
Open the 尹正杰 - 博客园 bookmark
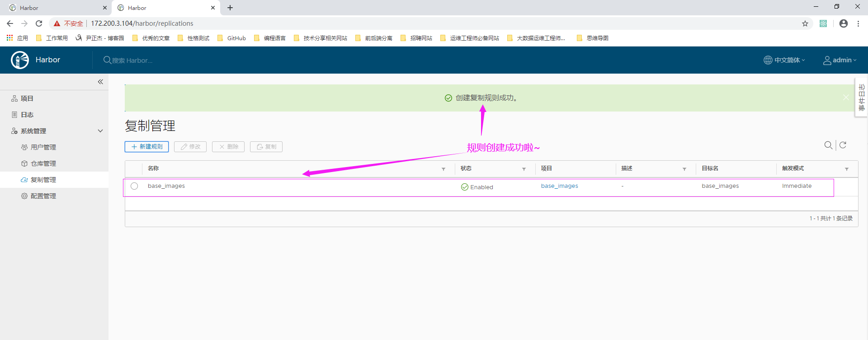click(x=100, y=38)
